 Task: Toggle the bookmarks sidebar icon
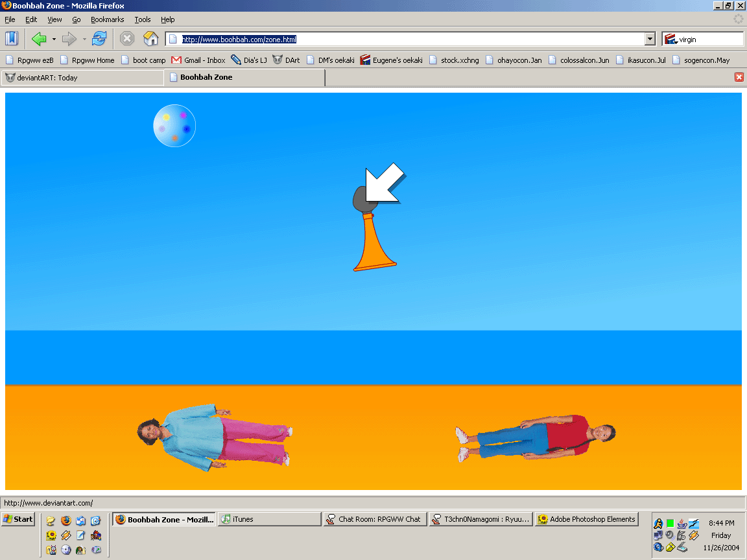pyautogui.click(x=12, y=39)
